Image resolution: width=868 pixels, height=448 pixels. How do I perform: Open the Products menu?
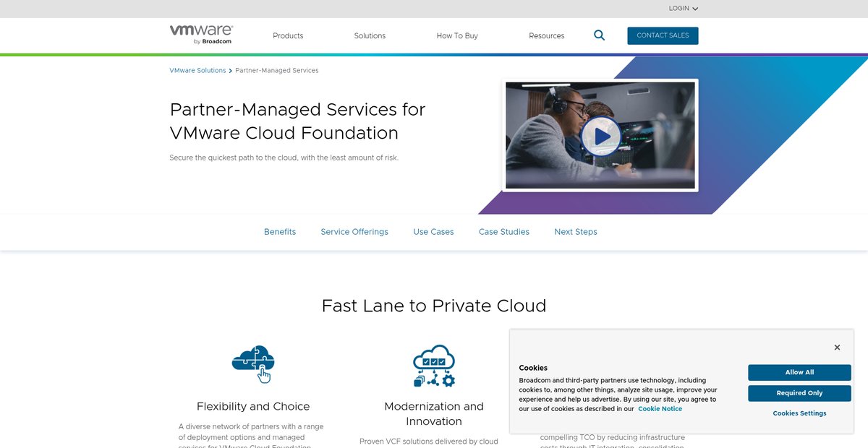(x=288, y=35)
